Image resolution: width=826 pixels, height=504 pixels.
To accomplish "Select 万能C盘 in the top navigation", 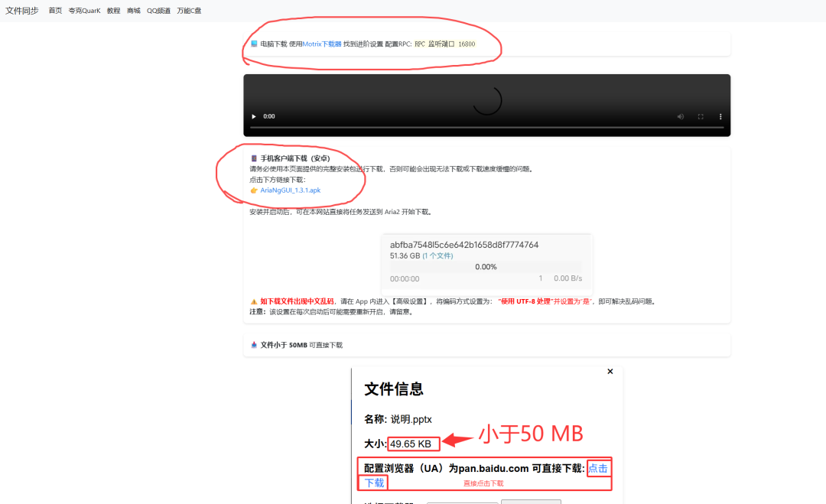I will coord(189,11).
